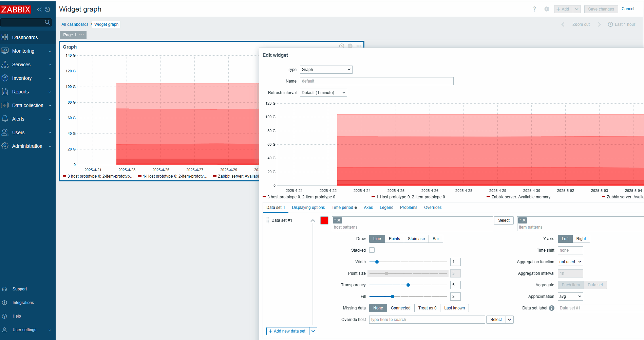
Task: Open the Approximation dropdown
Action: [570, 297]
